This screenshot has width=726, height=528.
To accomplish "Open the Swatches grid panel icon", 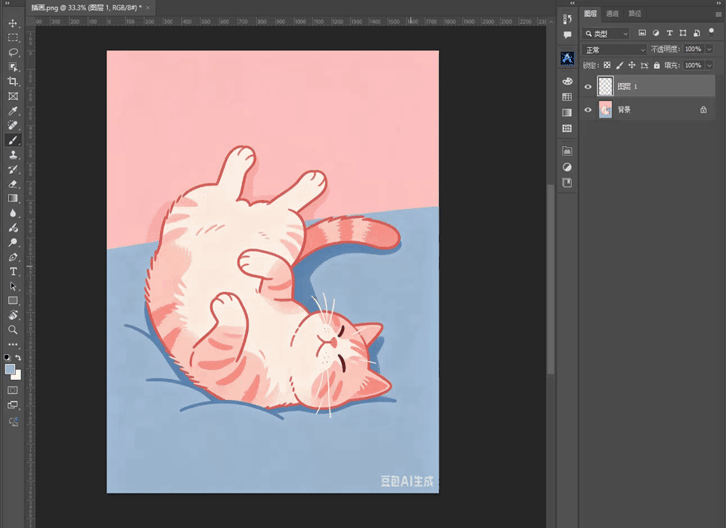I will [x=567, y=97].
